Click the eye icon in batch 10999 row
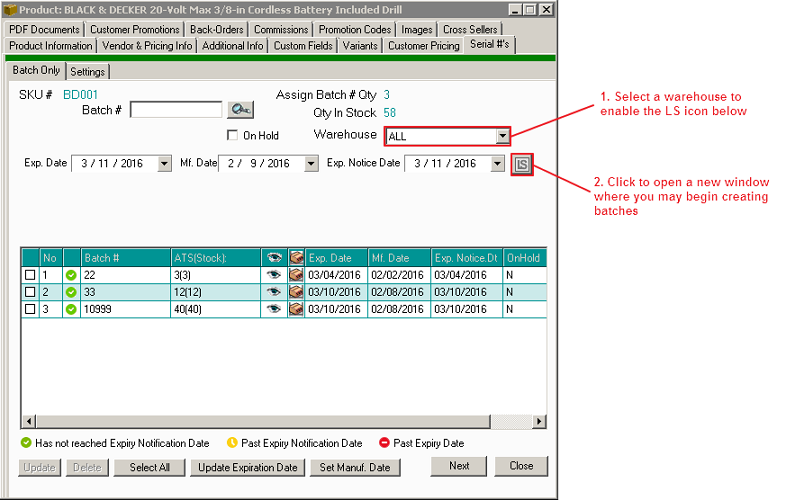The width and height of the screenshot is (786, 500). coord(273,310)
